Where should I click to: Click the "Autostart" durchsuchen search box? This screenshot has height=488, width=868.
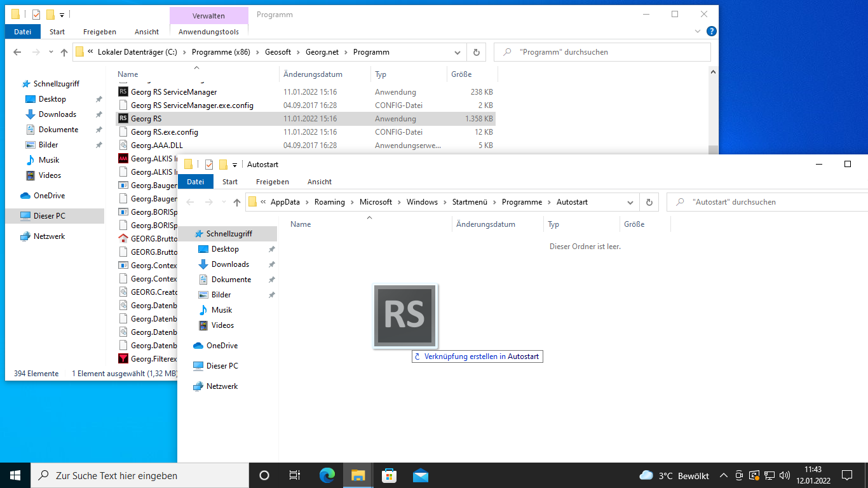coord(768,202)
